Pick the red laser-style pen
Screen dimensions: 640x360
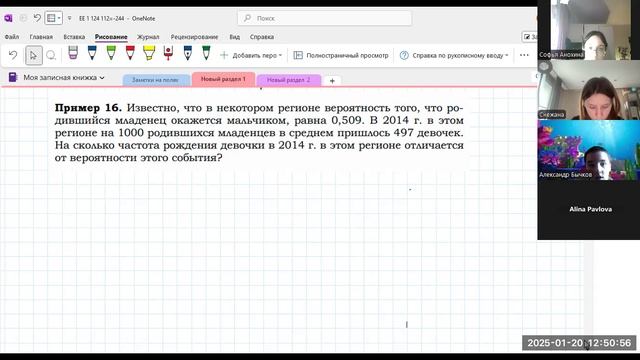(168, 53)
